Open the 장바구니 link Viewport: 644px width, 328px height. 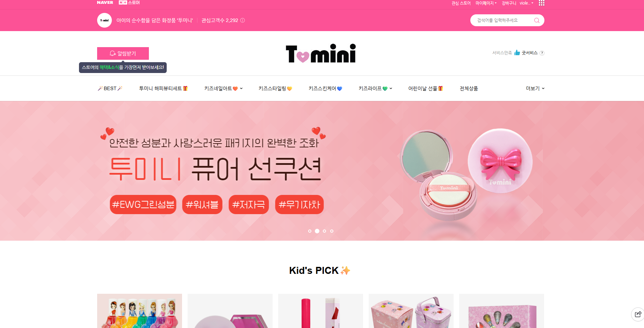[x=509, y=3]
